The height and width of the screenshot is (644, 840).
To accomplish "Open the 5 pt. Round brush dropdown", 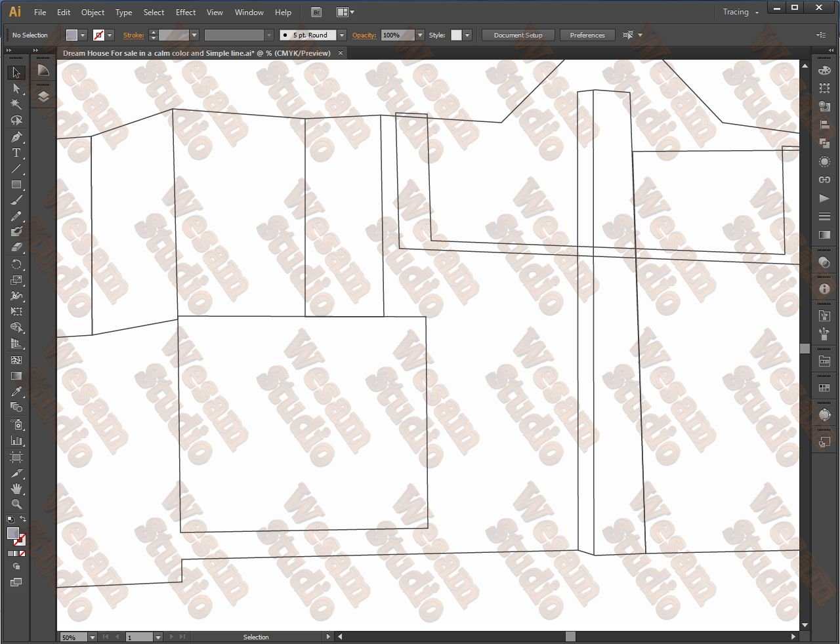I will tap(342, 35).
